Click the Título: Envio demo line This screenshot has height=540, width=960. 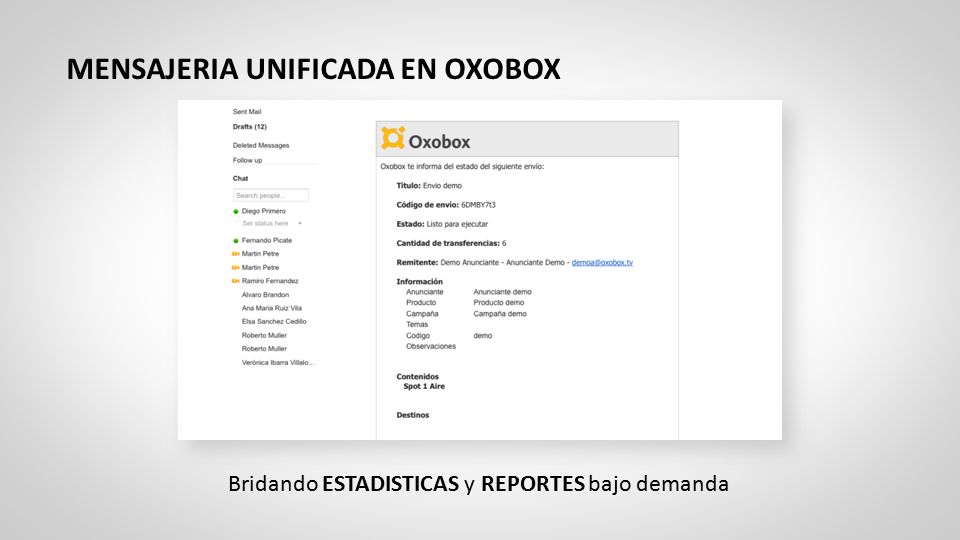click(429, 186)
